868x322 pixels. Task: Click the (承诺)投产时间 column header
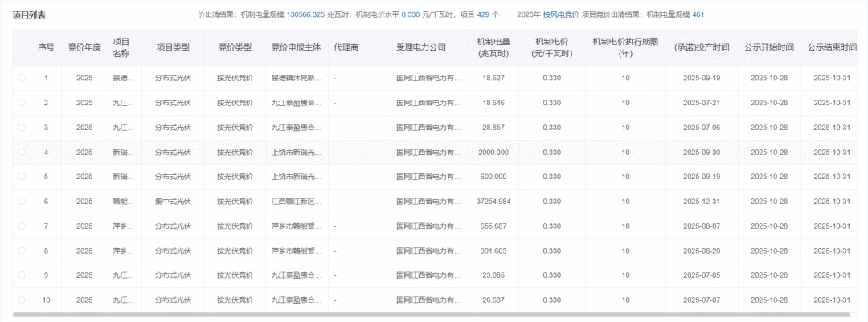702,47
